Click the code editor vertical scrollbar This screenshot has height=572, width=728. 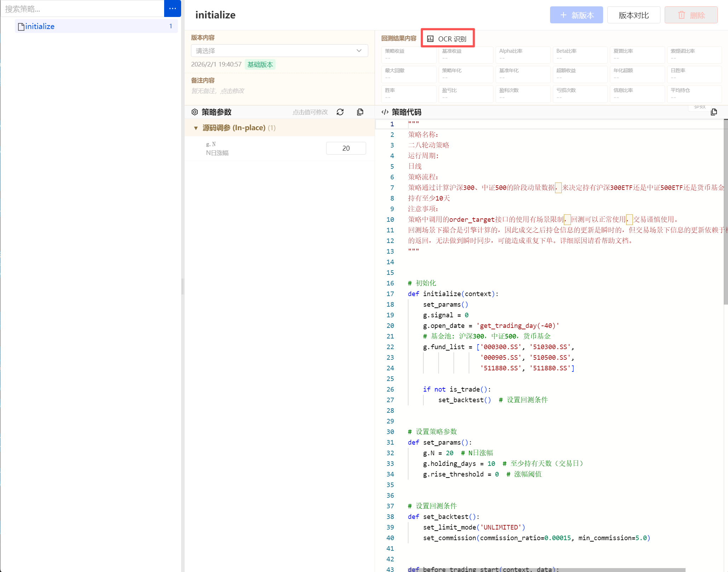coord(726,212)
